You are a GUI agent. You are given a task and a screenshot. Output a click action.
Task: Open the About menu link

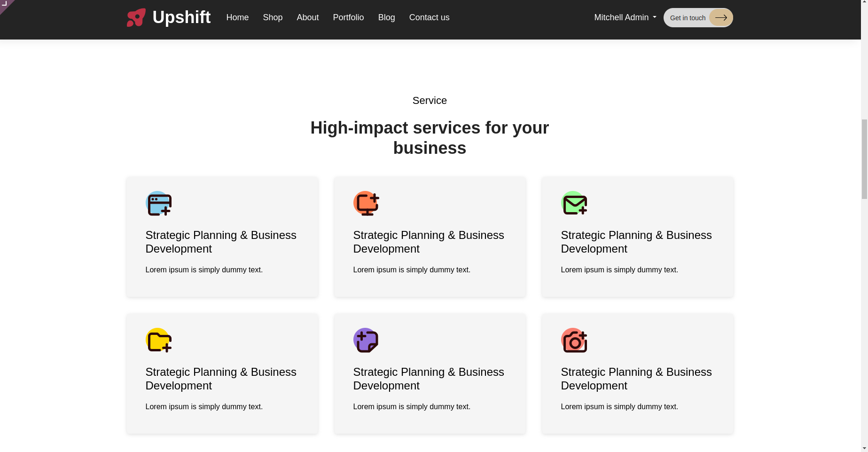tap(308, 17)
